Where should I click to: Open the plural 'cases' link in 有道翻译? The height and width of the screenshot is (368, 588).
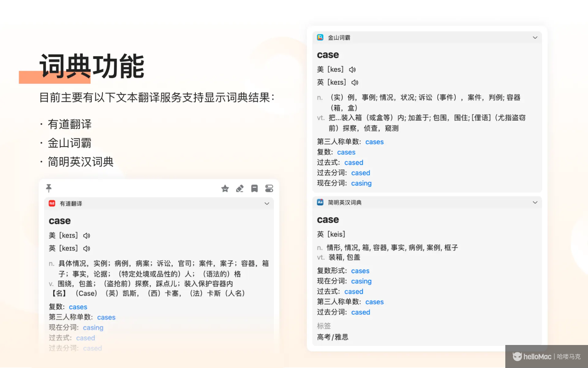tap(78, 307)
